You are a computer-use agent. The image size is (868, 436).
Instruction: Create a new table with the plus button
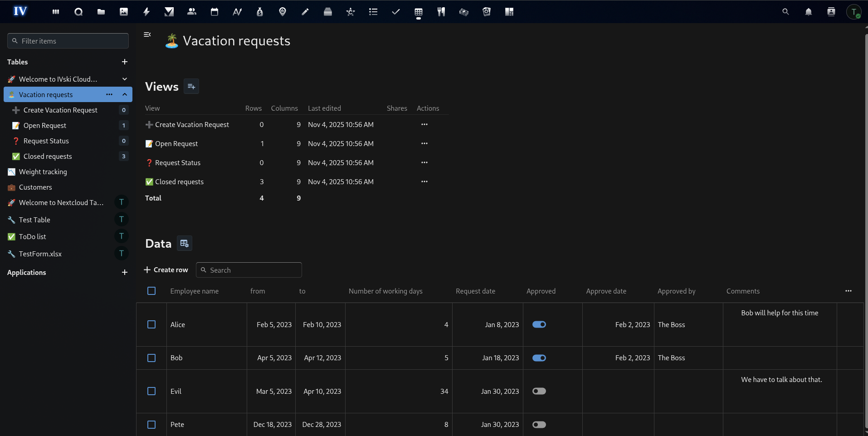tap(124, 62)
